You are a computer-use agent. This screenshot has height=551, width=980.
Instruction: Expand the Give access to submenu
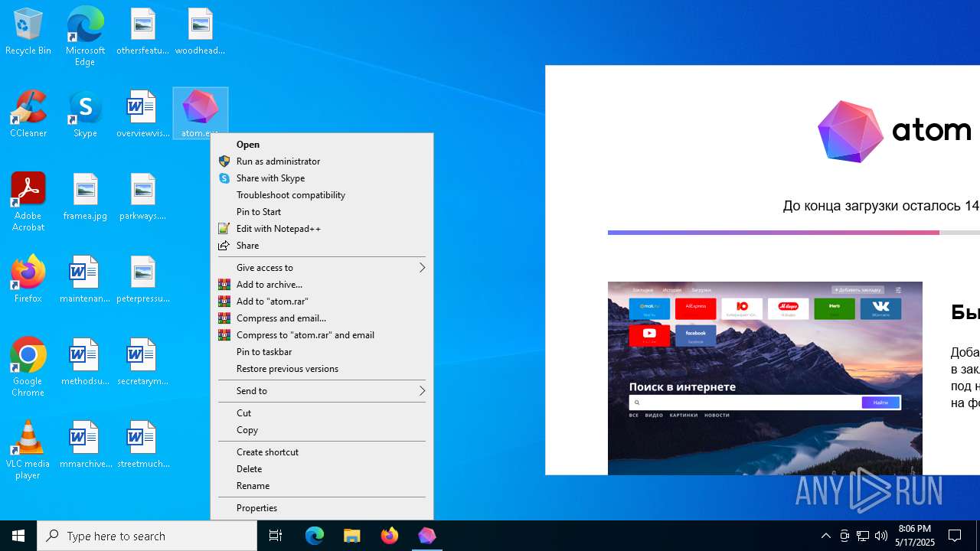point(322,268)
